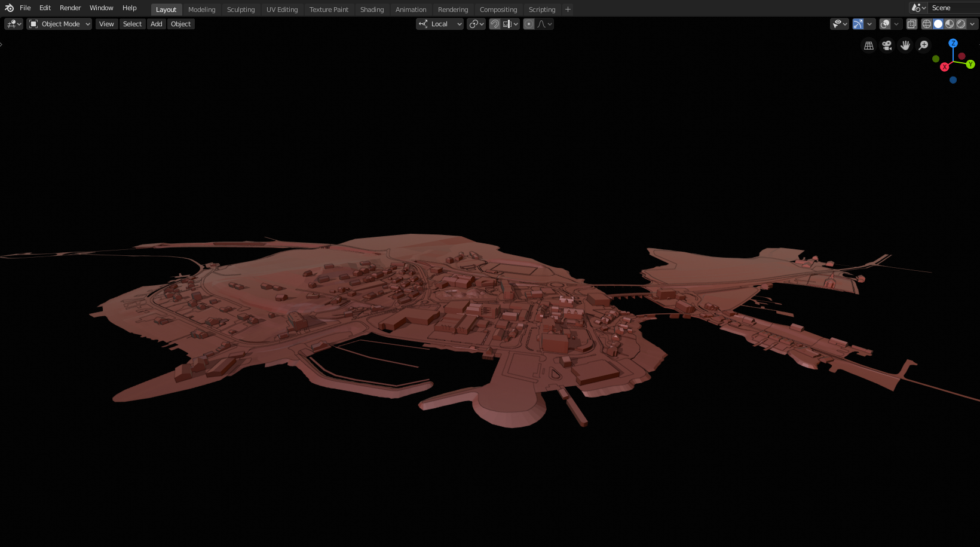980x547 pixels.
Task: Switch to the Shading workspace tab
Action: coord(372,10)
